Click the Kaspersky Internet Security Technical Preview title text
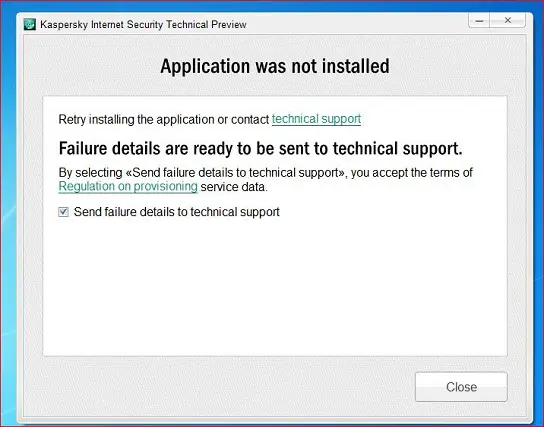Screen dimensions: 544x427 143,25
